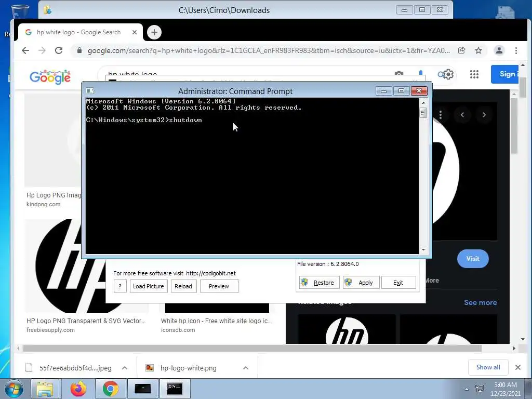Click up arrow of Command Prompt scrollbar
This screenshot has height=399, width=532.
click(x=423, y=102)
